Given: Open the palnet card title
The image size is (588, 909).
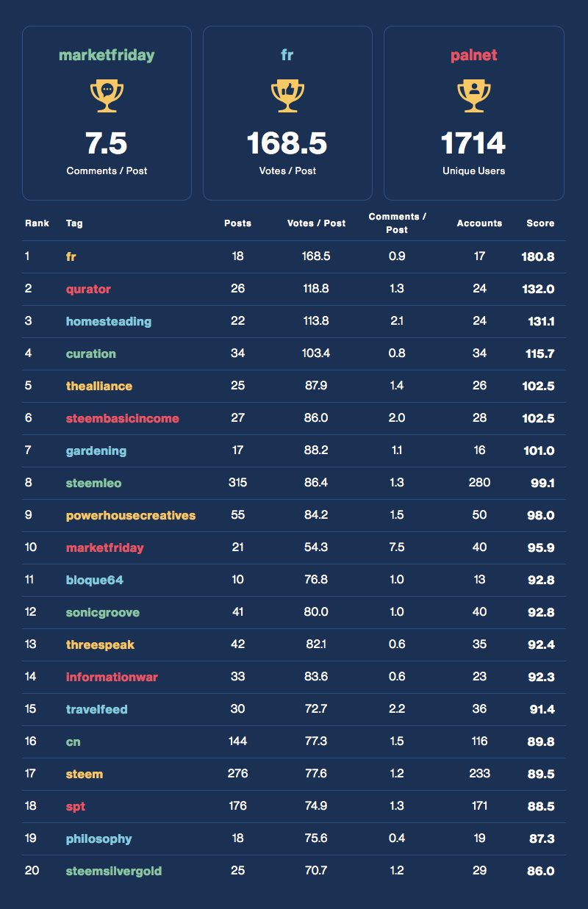Looking at the screenshot, I should pyautogui.click(x=474, y=55).
